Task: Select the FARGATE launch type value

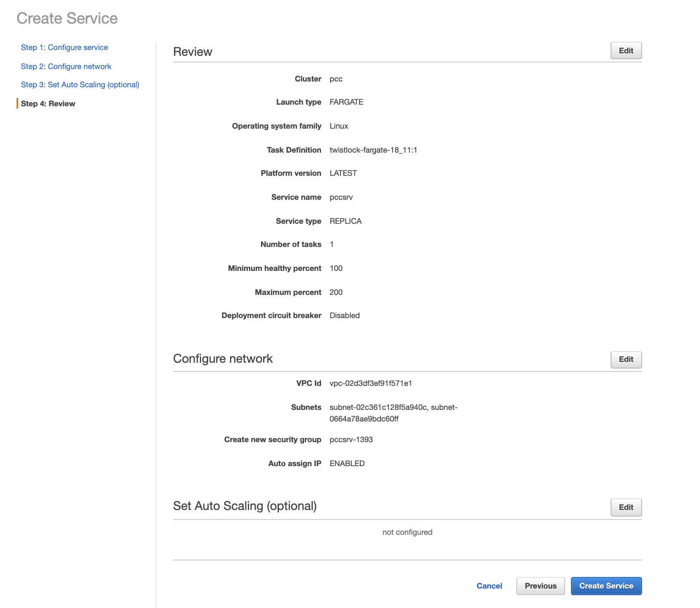Action: tap(346, 102)
